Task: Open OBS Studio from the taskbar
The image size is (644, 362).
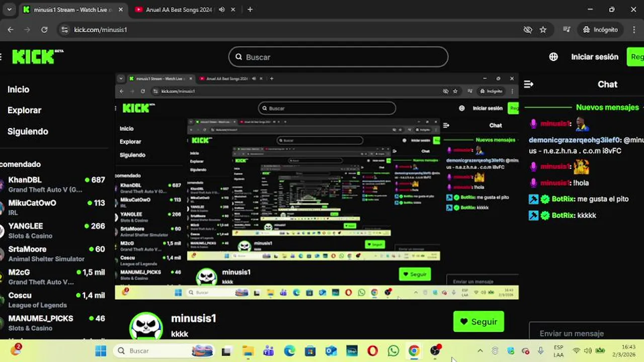Action: pos(435,350)
